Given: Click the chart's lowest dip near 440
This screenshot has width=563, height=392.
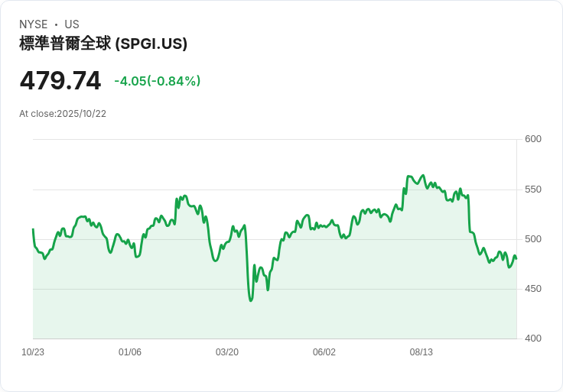Looking at the screenshot, I should (x=251, y=300).
